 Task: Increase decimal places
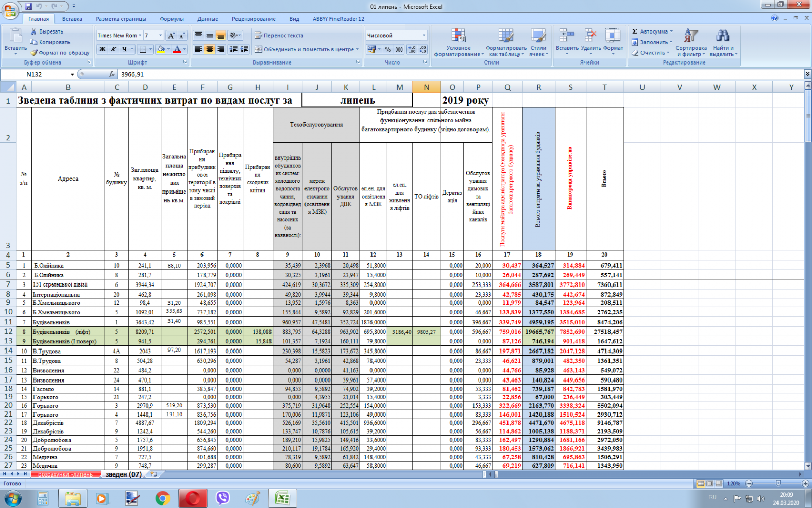pyautogui.click(x=412, y=49)
